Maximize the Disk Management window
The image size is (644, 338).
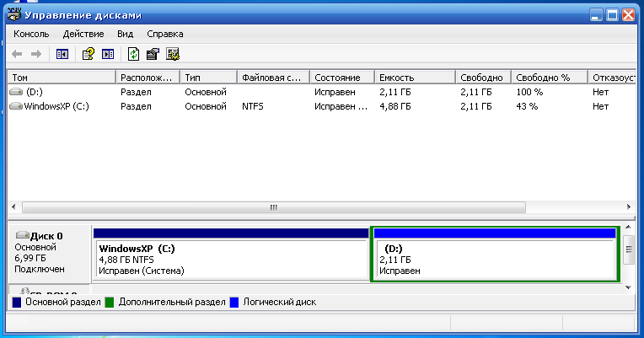[x=612, y=15]
